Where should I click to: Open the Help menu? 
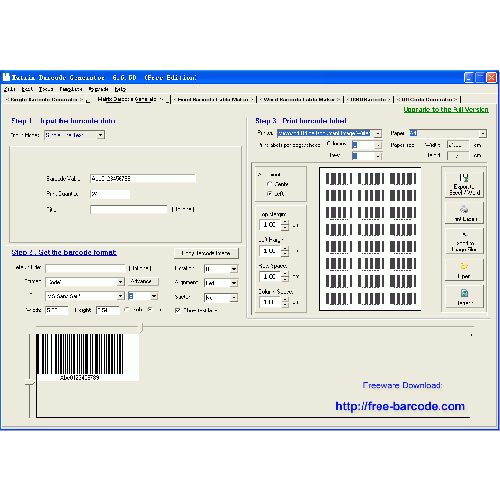[x=120, y=89]
